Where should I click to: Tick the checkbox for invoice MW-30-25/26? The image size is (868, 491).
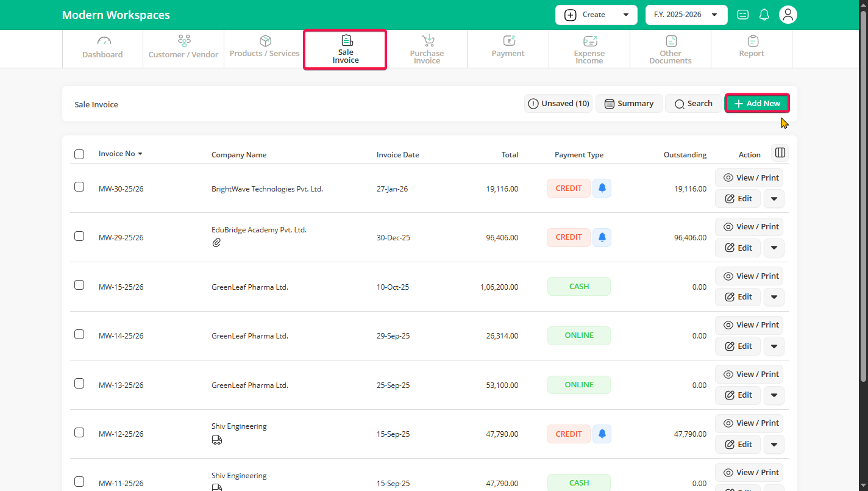coord(79,187)
